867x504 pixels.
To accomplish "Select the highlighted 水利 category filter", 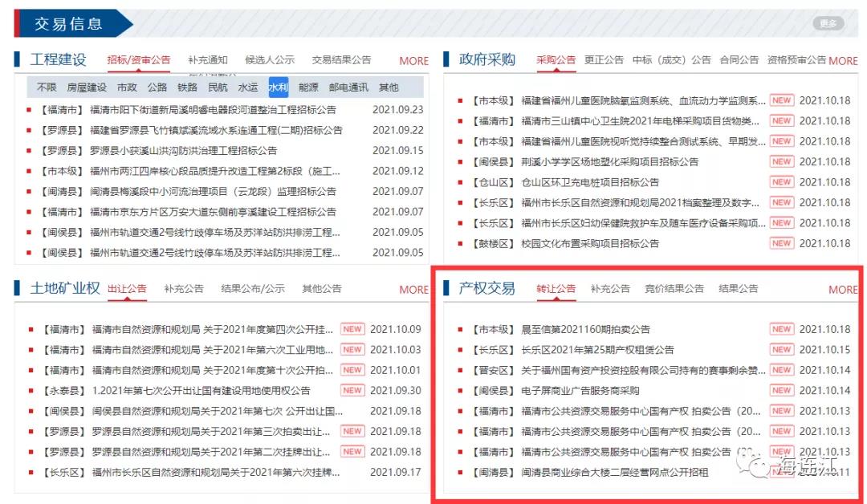I will tap(278, 87).
